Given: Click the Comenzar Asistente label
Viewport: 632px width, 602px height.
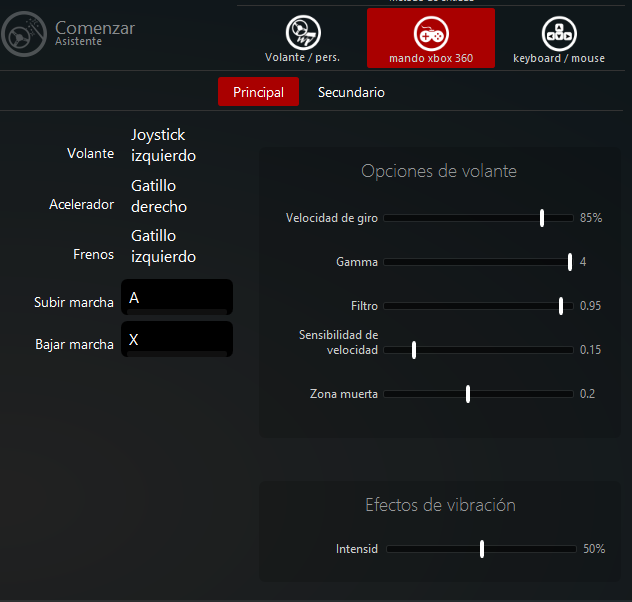Looking at the screenshot, I should (95, 33).
